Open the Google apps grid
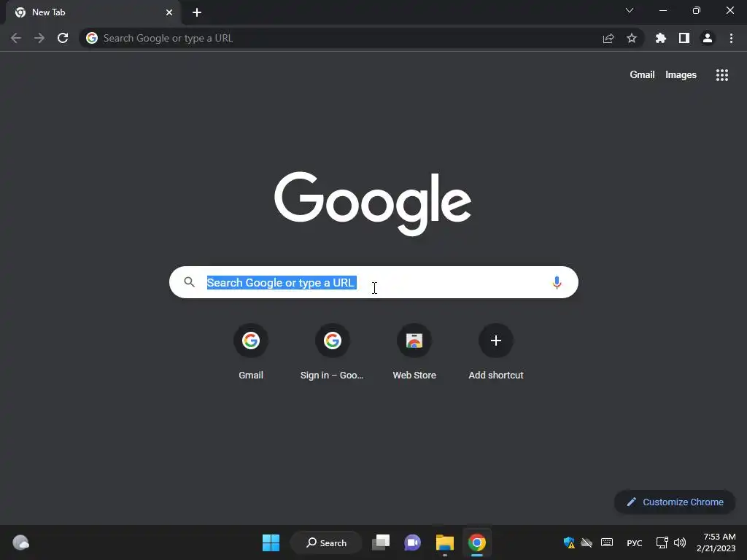 click(x=722, y=75)
